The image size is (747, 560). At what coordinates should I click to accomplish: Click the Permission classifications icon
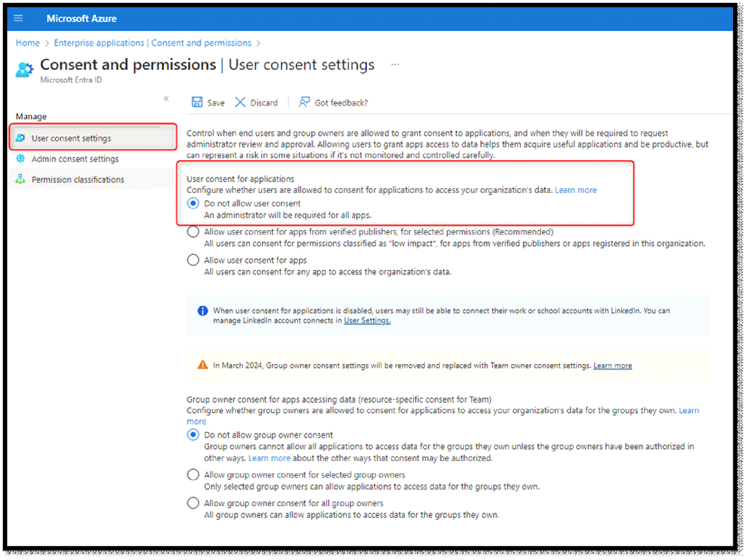tap(20, 179)
